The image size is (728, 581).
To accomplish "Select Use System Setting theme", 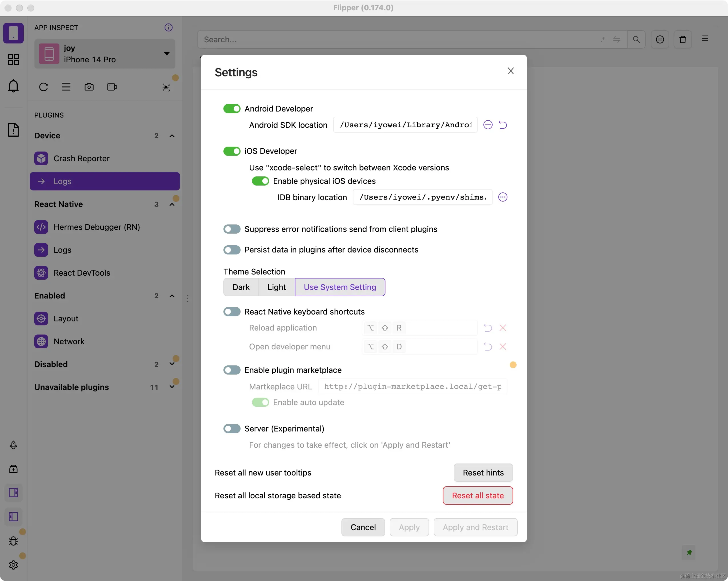I will click(x=340, y=287).
